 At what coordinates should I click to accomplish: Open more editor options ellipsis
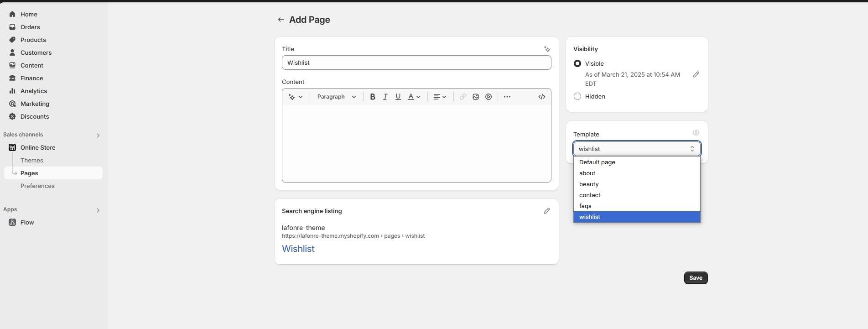507,97
